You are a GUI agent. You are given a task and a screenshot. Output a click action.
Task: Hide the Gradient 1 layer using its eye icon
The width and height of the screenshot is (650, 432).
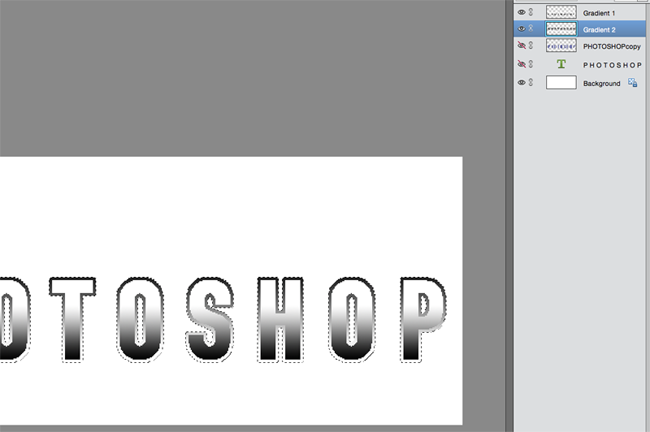[521, 12]
